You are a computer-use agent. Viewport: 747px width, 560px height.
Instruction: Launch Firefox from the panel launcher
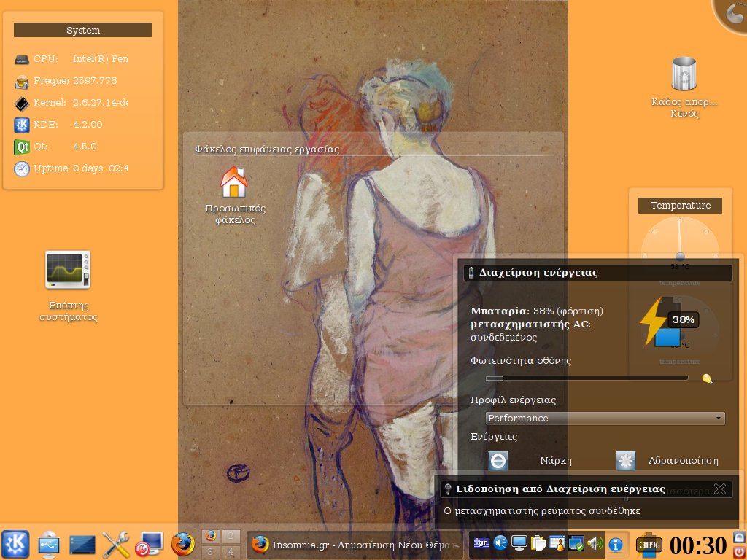[x=183, y=544]
